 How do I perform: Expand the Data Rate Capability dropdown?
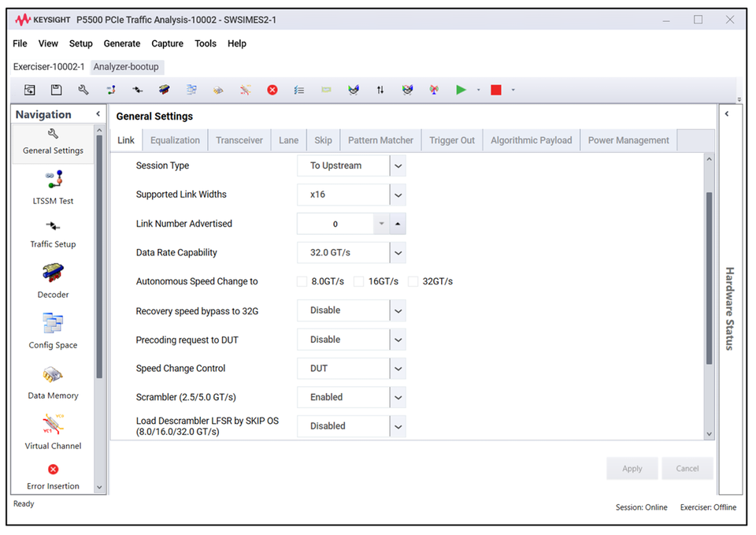coord(398,253)
